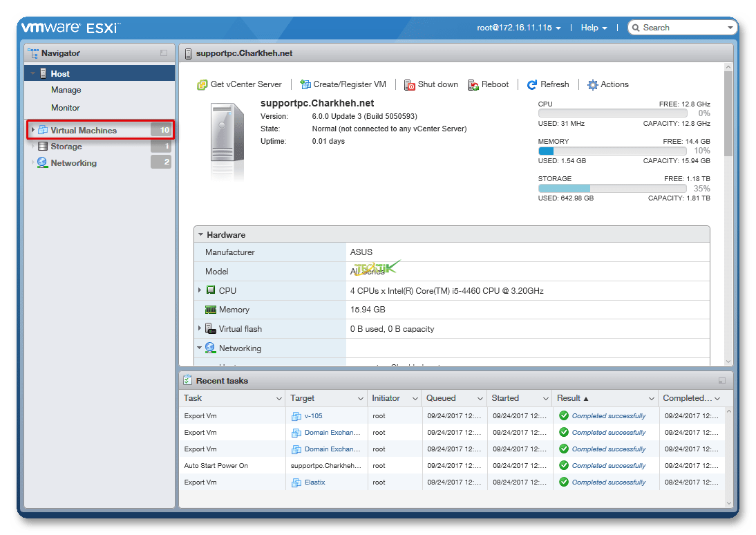Expand the Virtual flash hardware row
The image size is (756, 535).
pos(200,328)
